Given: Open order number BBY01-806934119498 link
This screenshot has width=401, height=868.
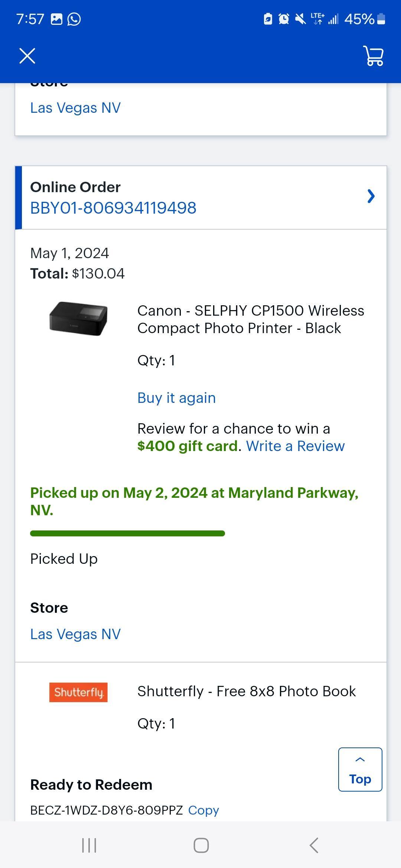Looking at the screenshot, I should point(114,208).
